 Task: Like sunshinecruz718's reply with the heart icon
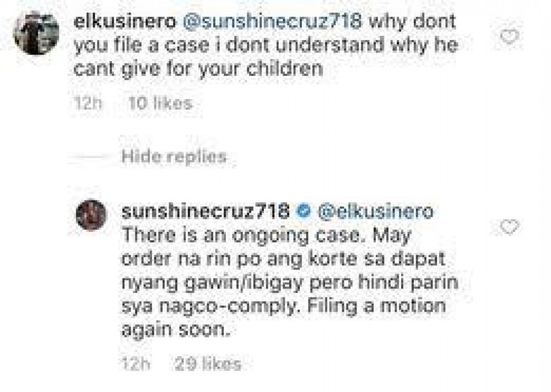pyautogui.click(x=509, y=226)
